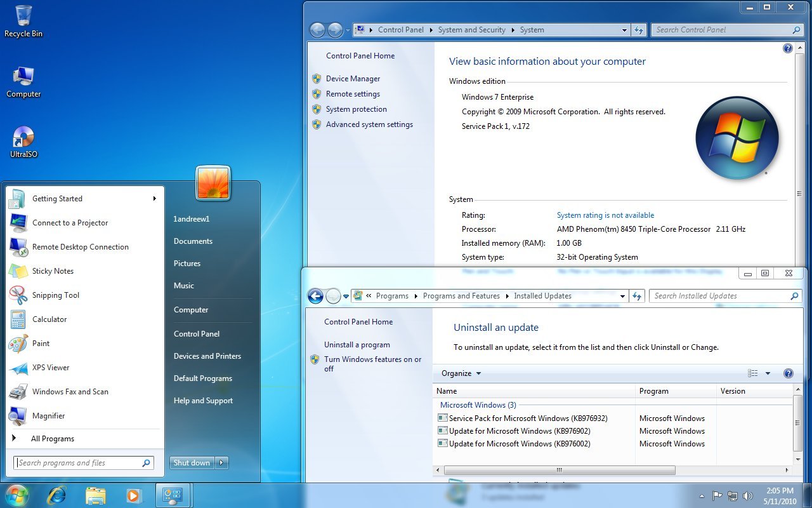This screenshot has height=508, width=812.
Task: Click the Search programs and files box
Action: pos(82,462)
